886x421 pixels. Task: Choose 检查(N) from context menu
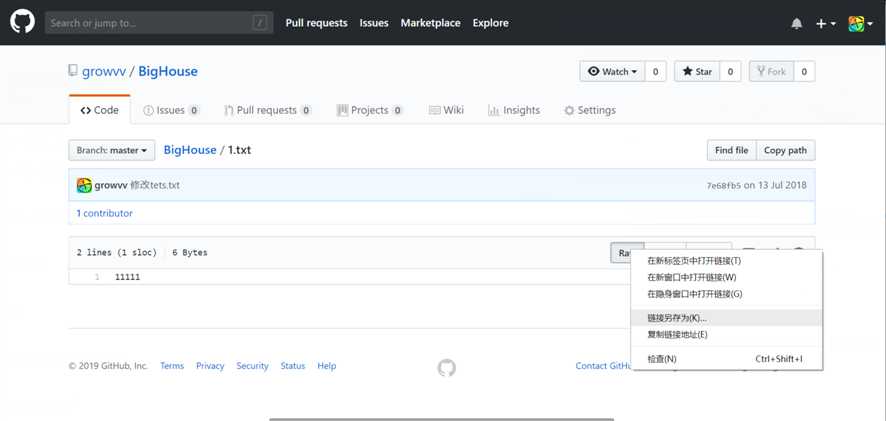coord(726,359)
